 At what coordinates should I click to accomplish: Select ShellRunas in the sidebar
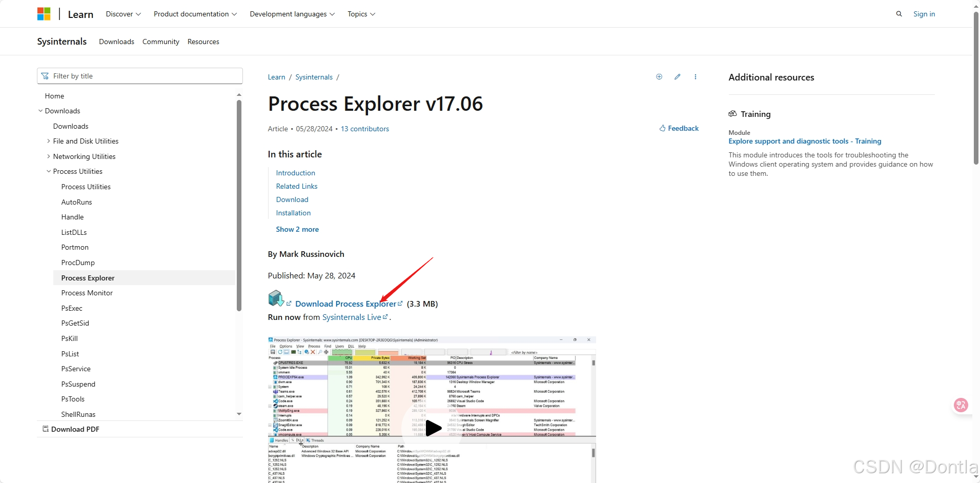pyautogui.click(x=78, y=414)
